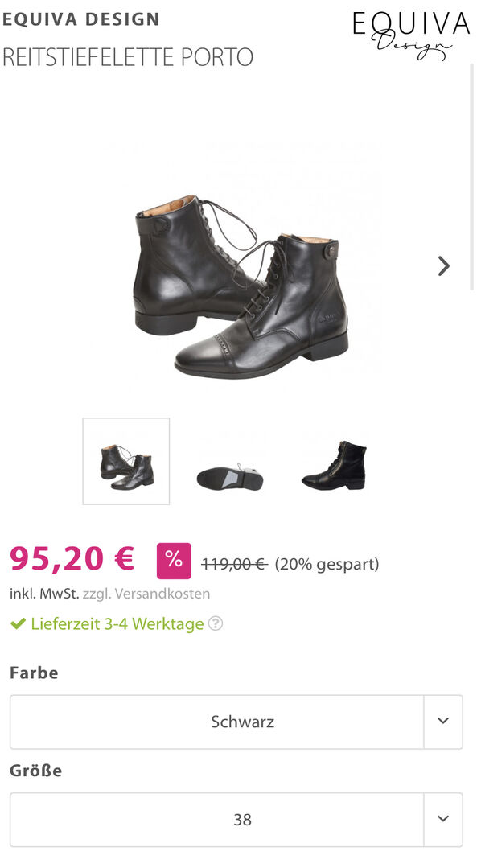Click the green Lieferzeit checkmark icon
The height and width of the screenshot is (868, 477).
[x=18, y=624]
